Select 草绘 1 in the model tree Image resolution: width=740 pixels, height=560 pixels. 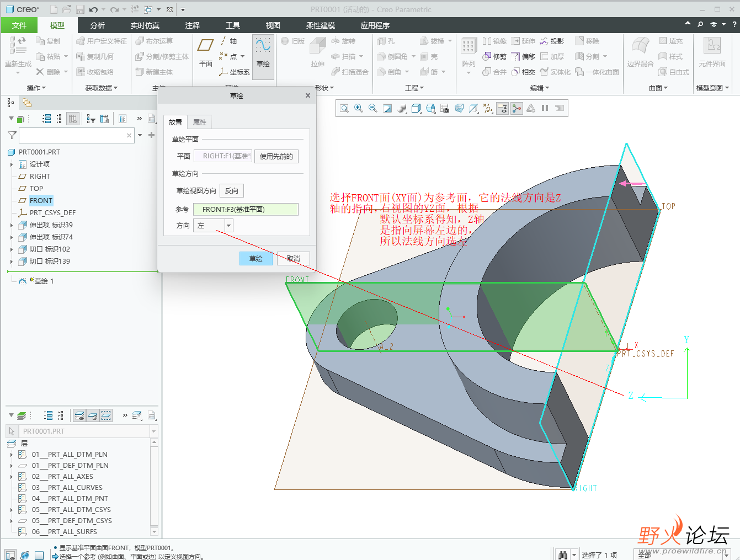tap(44, 281)
